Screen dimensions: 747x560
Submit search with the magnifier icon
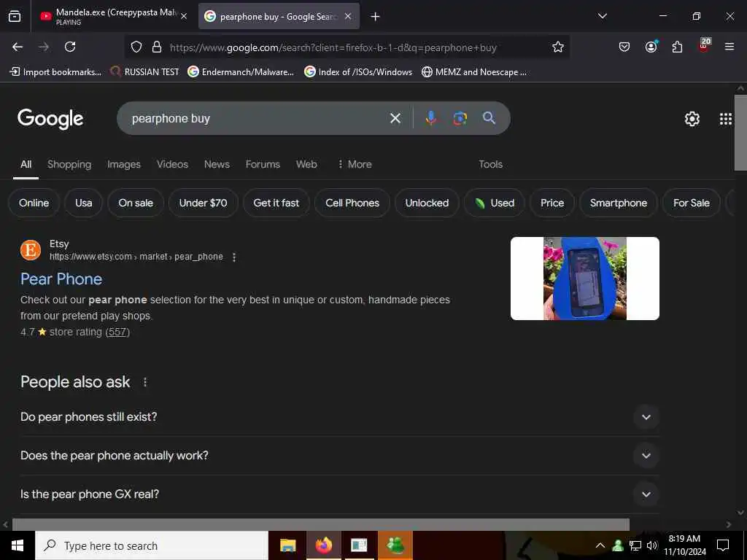click(x=489, y=118)
